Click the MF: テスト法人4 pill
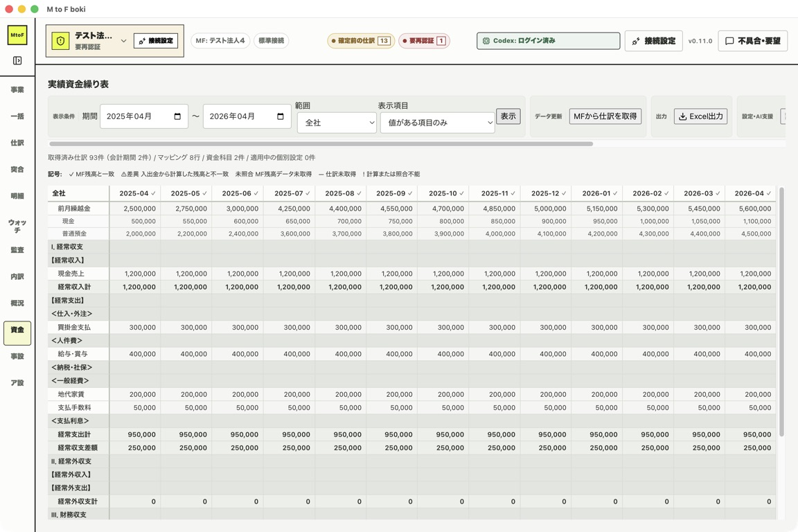Image resolution: width=798 pixels, height=532 pixels. pyautogui.click(x=220, y=41)
